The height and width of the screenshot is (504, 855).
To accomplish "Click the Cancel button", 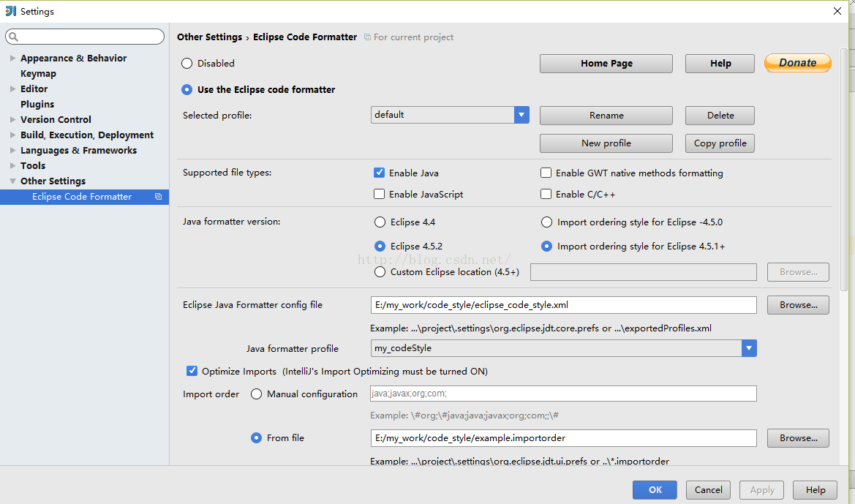I will coord(708,490).
